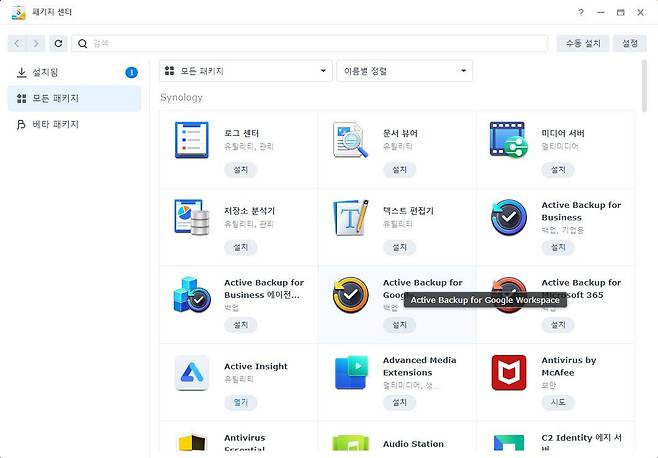
Task: Click the Package Center app icon in title bar
Action: pyautogui.click(x=18, y=12)
